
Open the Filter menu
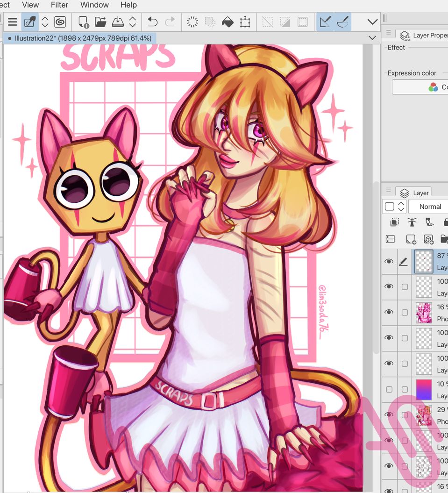click(59, 5)
